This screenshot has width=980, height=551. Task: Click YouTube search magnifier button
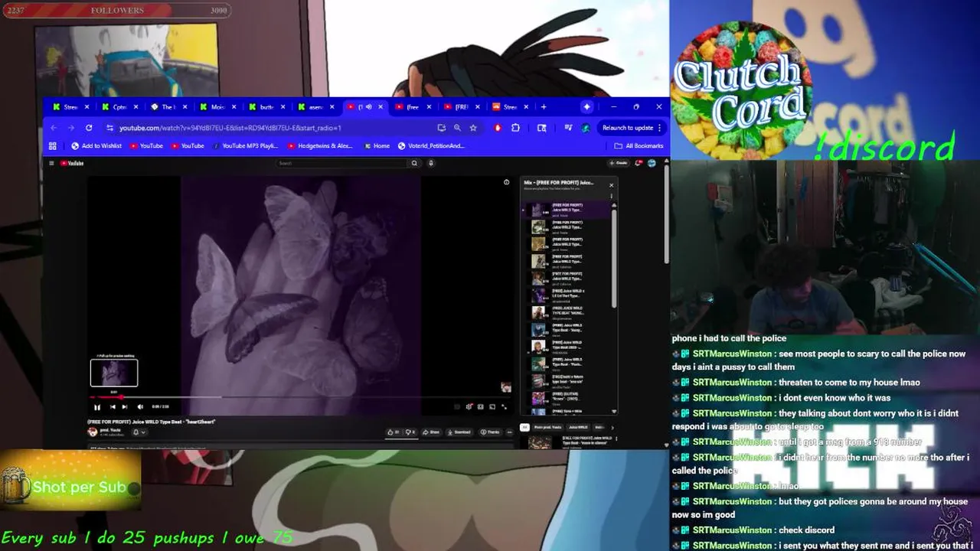pyautogui.click(x=415, y=163)
